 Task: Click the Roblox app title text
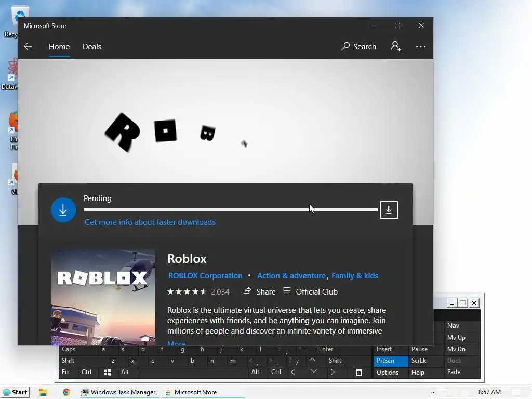click(x=187, y=259)
